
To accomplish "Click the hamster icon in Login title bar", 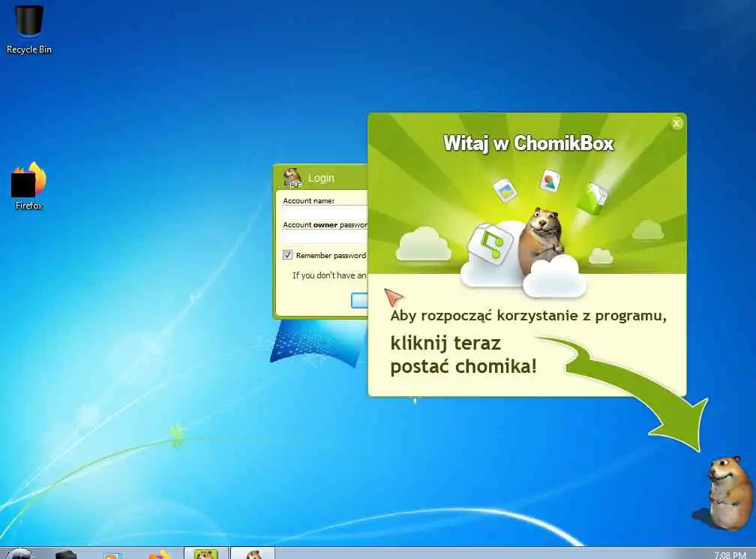I will (x=292, y=178).
